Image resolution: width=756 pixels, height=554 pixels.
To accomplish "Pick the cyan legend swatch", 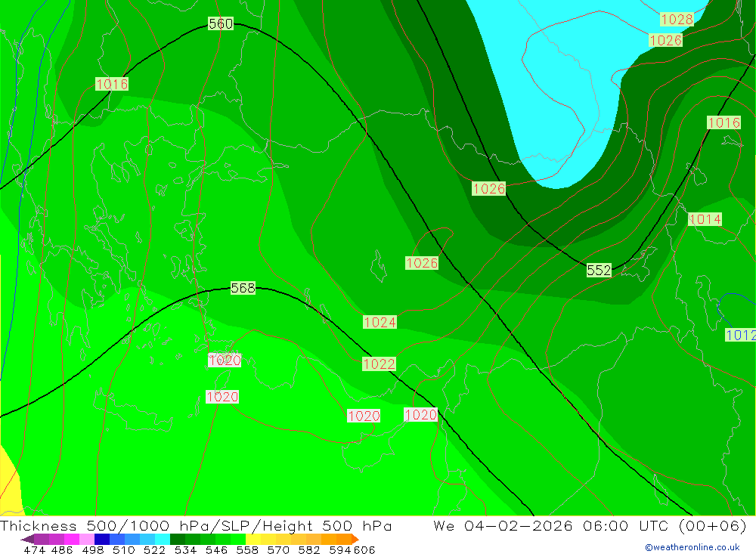I will pyautogui.click(x=163, y=539).
